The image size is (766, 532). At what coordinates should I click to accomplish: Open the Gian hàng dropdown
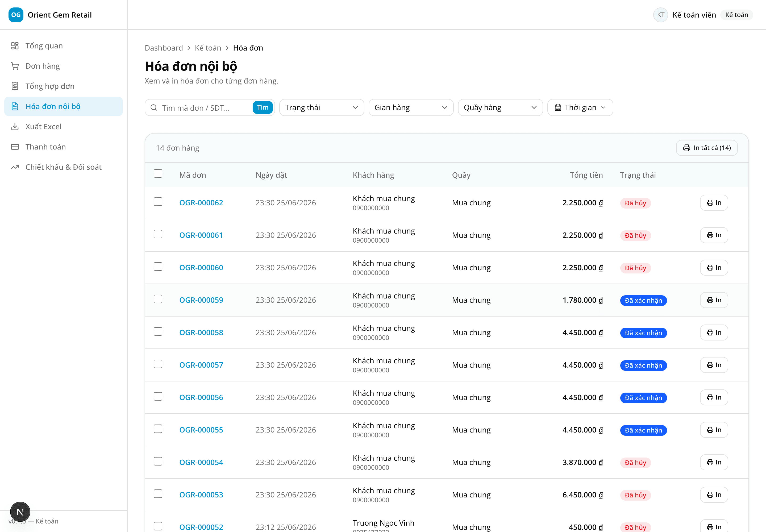pos(411,108)
